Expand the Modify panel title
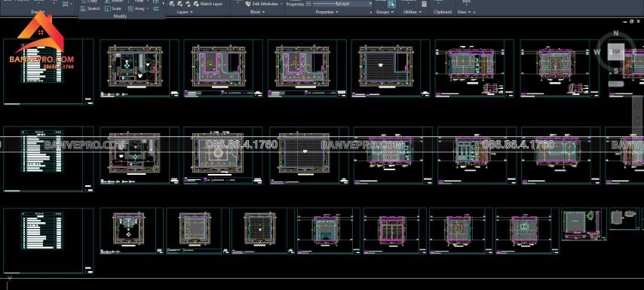Screen dimensions: 644x290 tap(120, 17)
